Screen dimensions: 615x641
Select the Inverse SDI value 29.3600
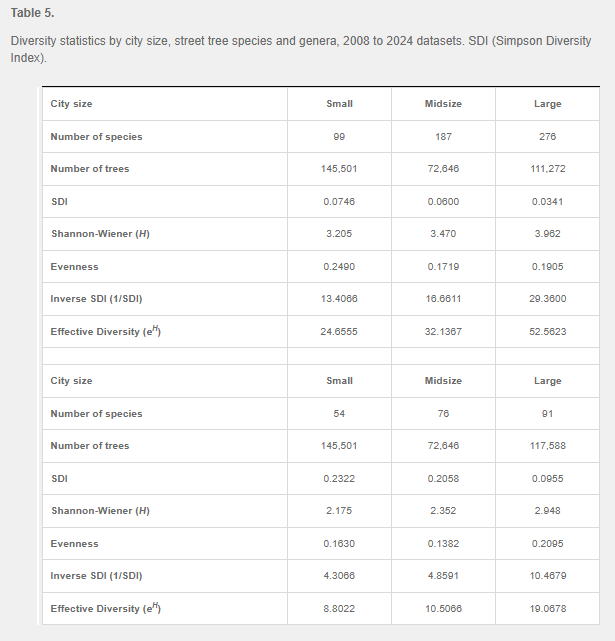coord(547,299)
